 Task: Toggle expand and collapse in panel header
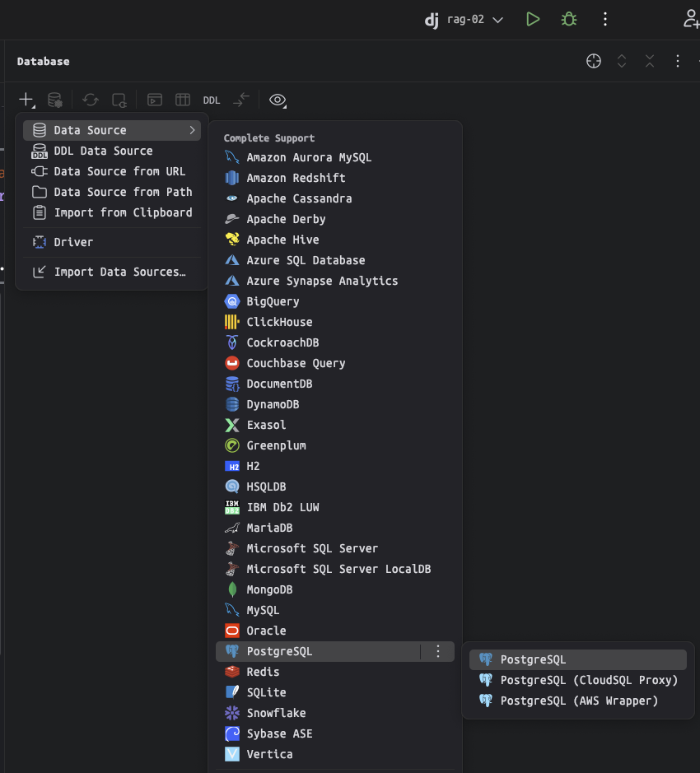[621, 61]
